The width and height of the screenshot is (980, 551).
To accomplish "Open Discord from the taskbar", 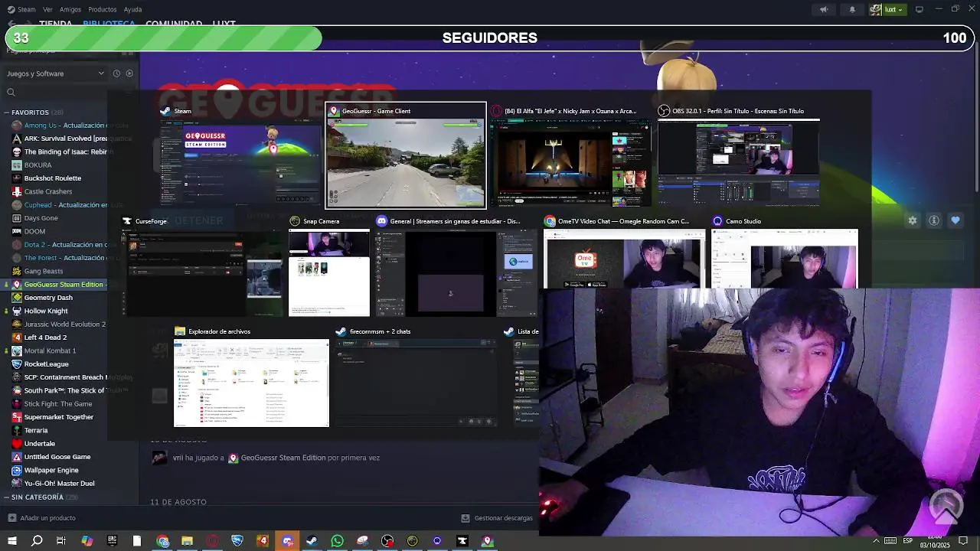I will coord(287,541).
